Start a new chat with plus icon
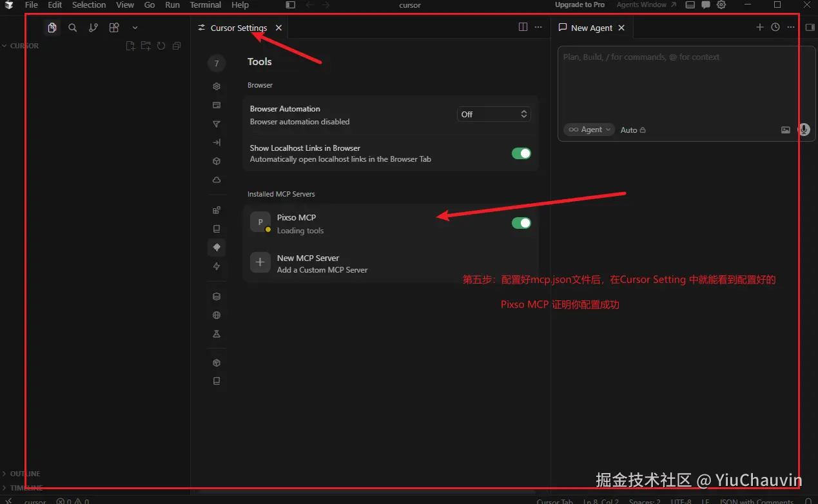 [x=759, y=27]
